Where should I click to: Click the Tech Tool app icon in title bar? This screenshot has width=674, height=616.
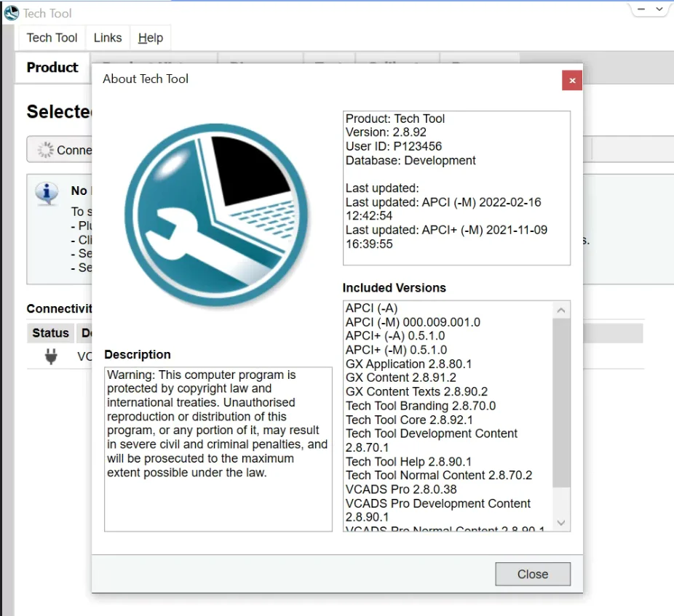pyautogui.click(x=12, y=13)
